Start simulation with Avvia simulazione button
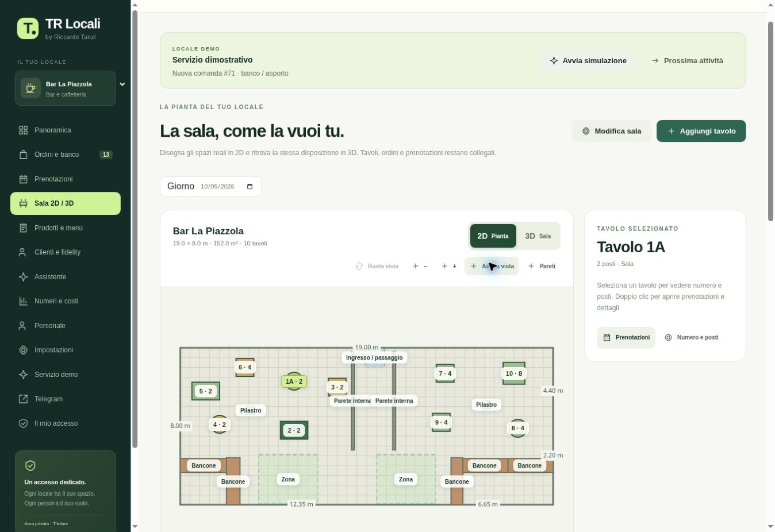The width and height of the screenshot is (775, 532). click(x=588, y=60)
